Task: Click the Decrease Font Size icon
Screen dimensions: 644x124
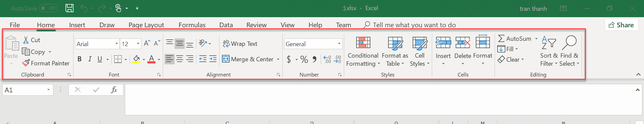Action: tap(157, 43)
